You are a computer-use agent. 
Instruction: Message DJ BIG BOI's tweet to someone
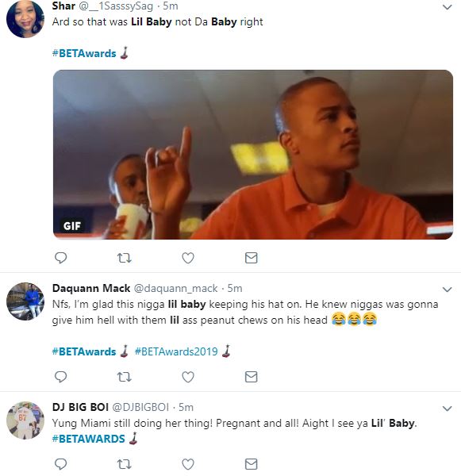(x=252, y=464)
